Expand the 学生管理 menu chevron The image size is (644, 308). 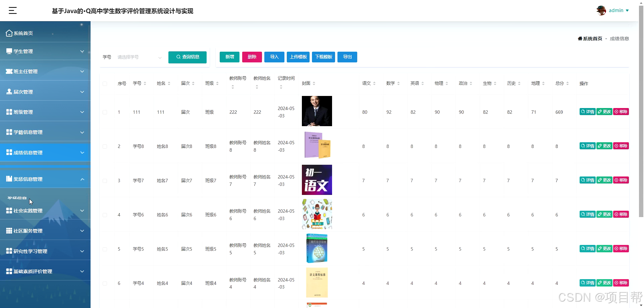point(82,51)
